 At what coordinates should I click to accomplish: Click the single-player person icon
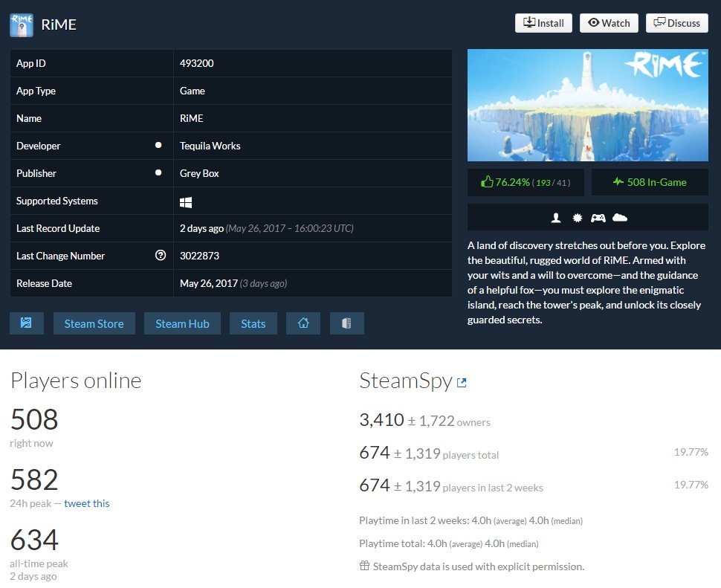556,218
